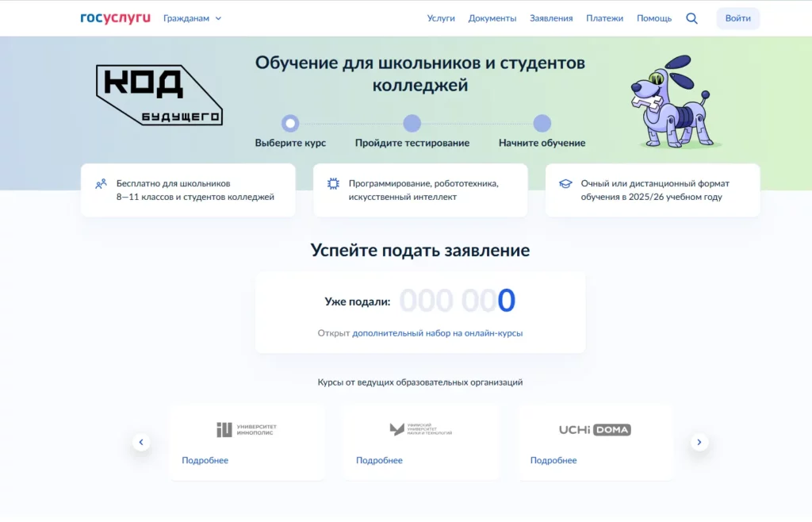812x522 pixels.
Task: Open the Университет Иннополис logo
Action: (247, 429)
